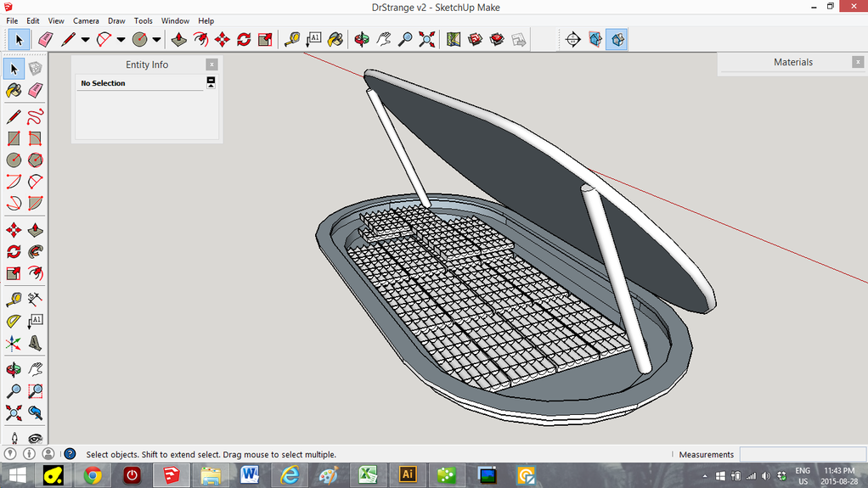Click the Materials panel title
868x488 pixels.
(792, 62)
